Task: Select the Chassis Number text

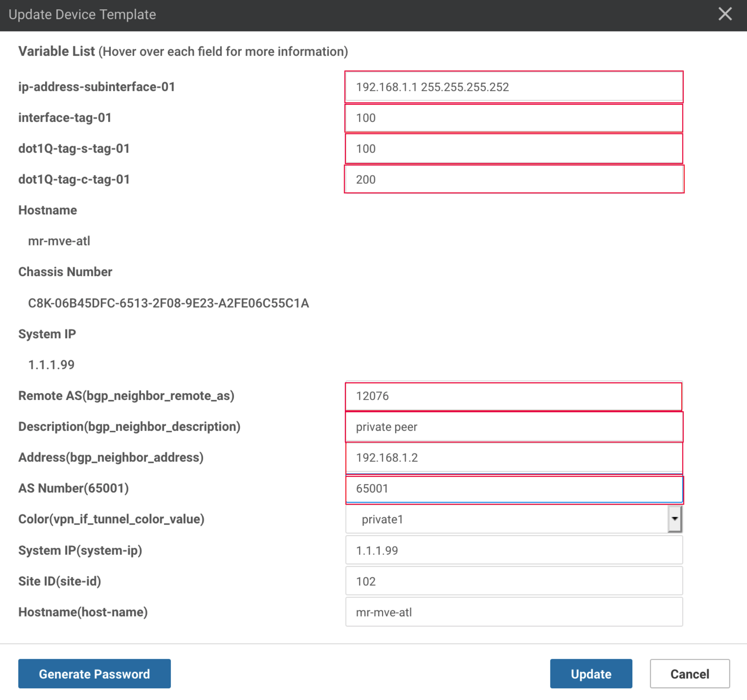Action: point(168,303)
